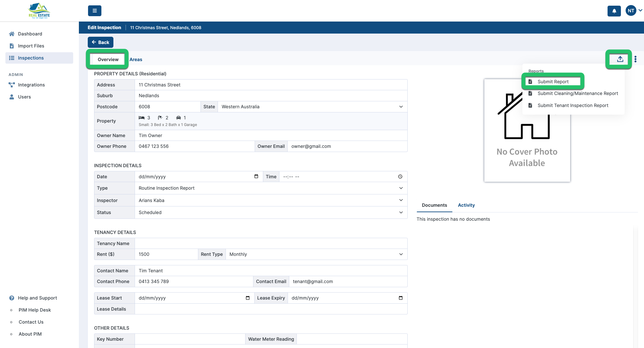Open the PIM Help Desk link
This screenshot has height=348, width=644.
click(35, 310)
